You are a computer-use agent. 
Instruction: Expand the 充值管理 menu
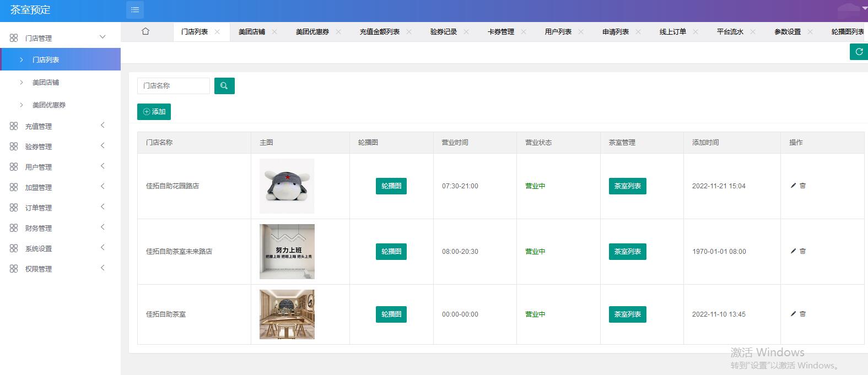103,126
